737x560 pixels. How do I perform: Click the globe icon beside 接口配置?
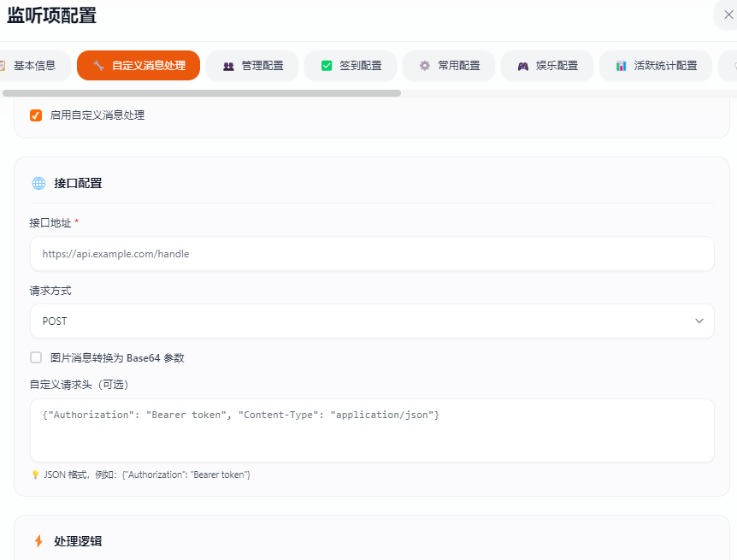[38, 183]
